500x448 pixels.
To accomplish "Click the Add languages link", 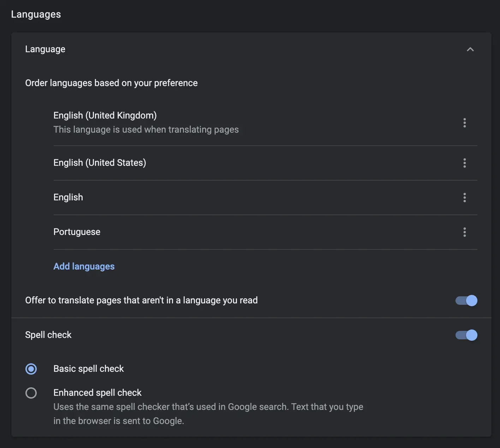I will [x=84, y=266].
